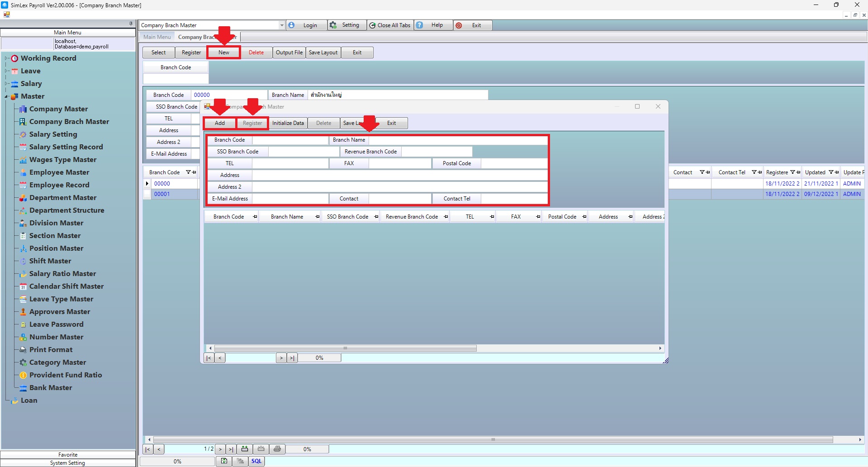
Task: Pin the Branch Name column in dialog grid
Action: 317,217
